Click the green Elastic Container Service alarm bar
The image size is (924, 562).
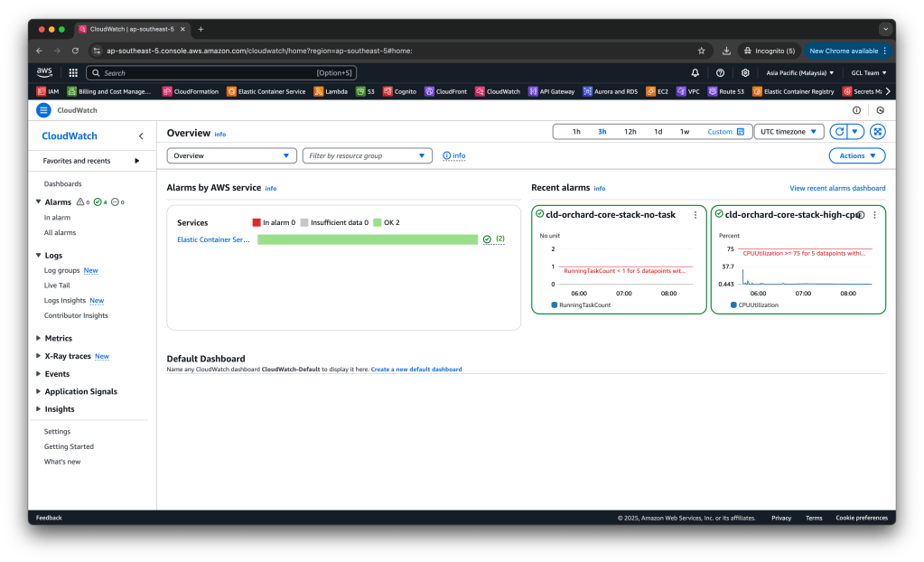367,239
